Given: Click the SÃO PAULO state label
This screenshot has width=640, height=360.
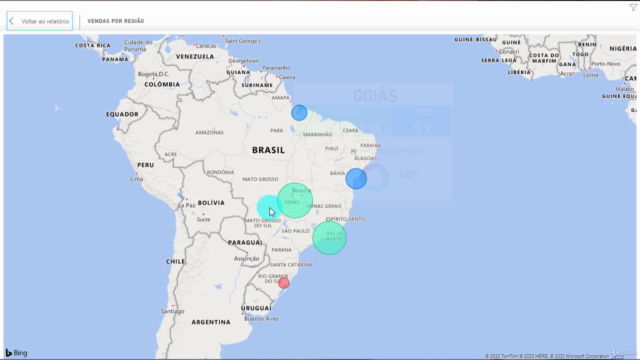Looking at the screenshot, I should tap(295, 231).
